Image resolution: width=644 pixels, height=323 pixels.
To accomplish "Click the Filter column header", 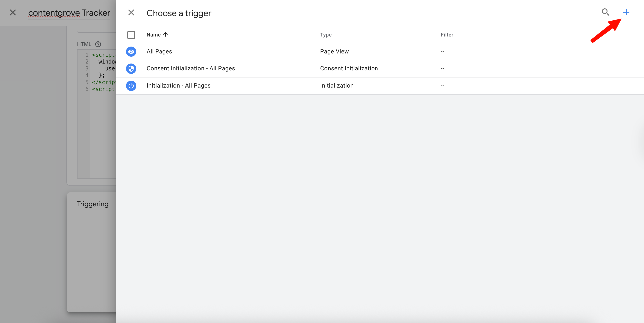I will [x=447, y=35].
